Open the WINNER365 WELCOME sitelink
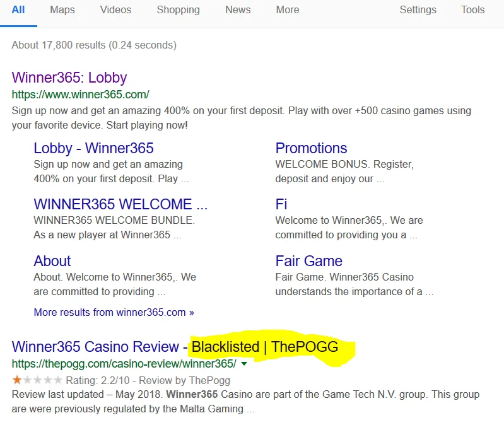This screenshot has width=504, height=430. click(x=120, y=204)
